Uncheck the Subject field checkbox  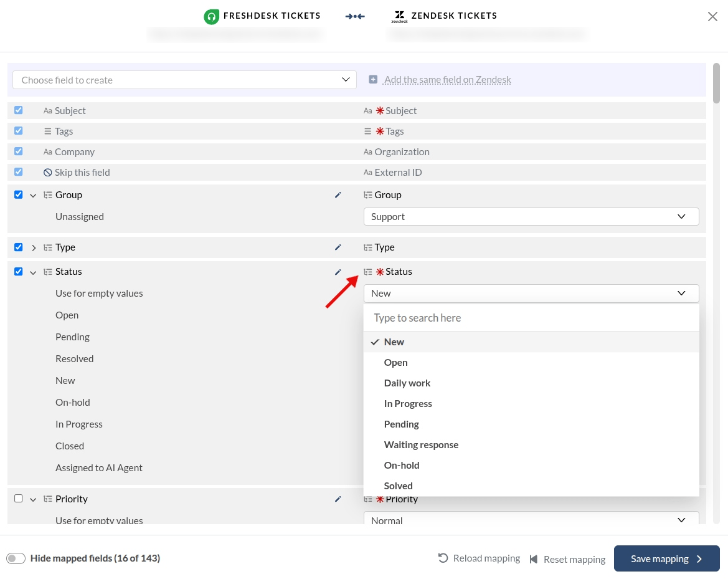pyautogui.click(x=18, y=110)
